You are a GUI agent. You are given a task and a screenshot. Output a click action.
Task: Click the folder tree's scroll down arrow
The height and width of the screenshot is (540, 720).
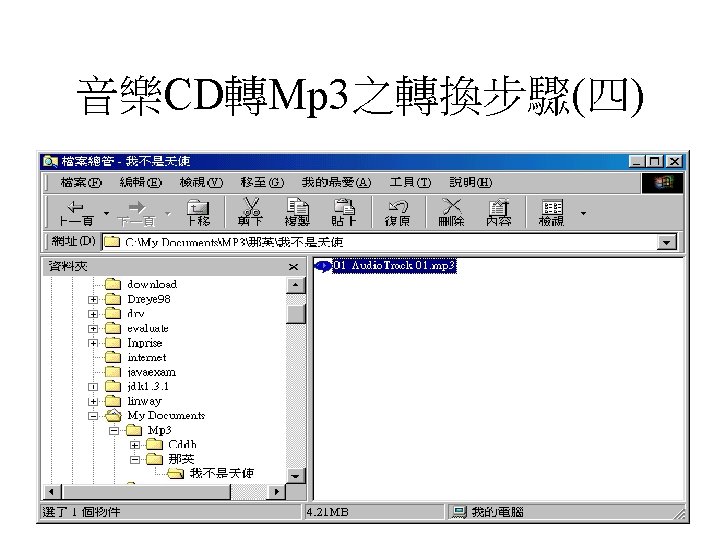pyautogui.click(x=295, y=475)
